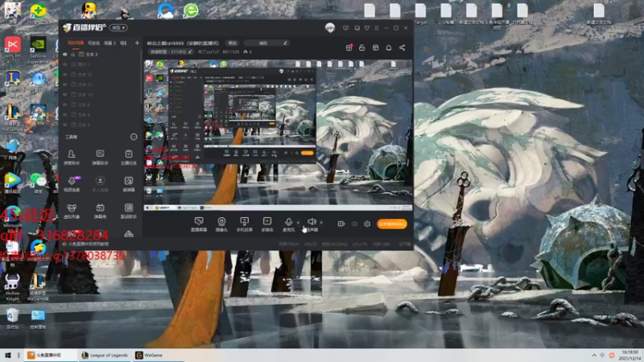Open streaming settings gear icon
The image size is (644, 362).
pos(367,224)
